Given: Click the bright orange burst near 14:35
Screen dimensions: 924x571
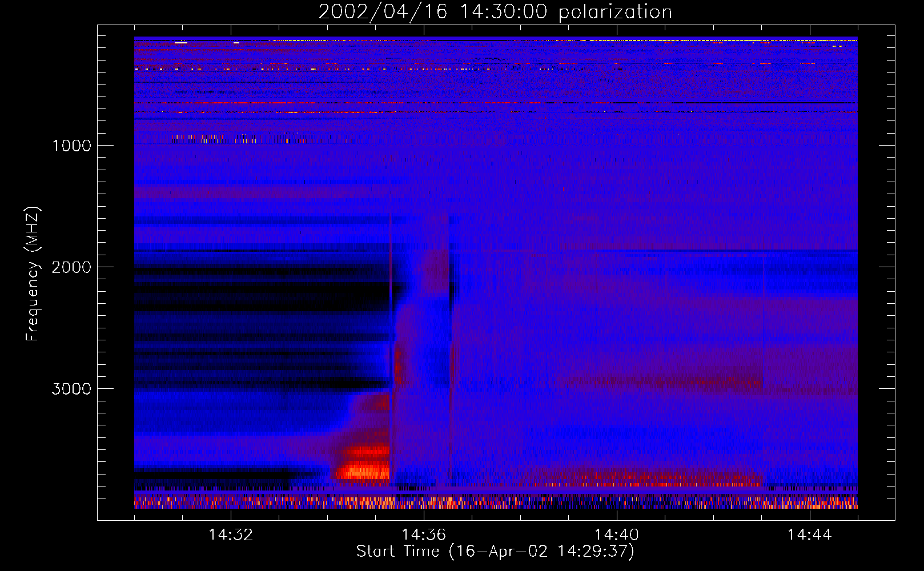Looking at the screenshot, I should tap(363, 464).
